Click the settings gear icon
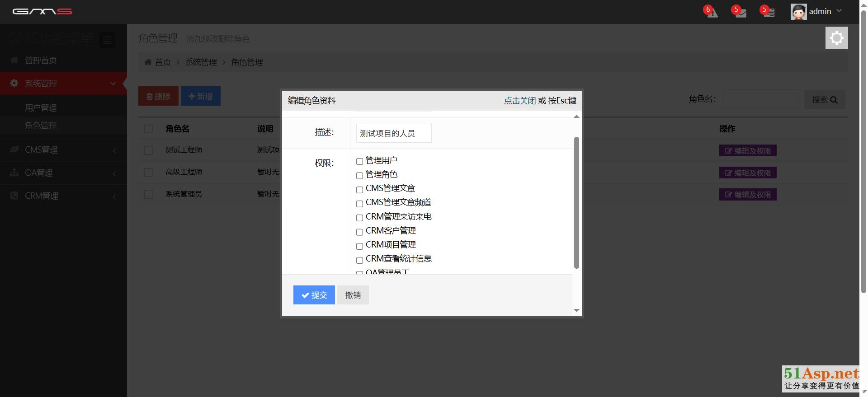 click(836, 38)
